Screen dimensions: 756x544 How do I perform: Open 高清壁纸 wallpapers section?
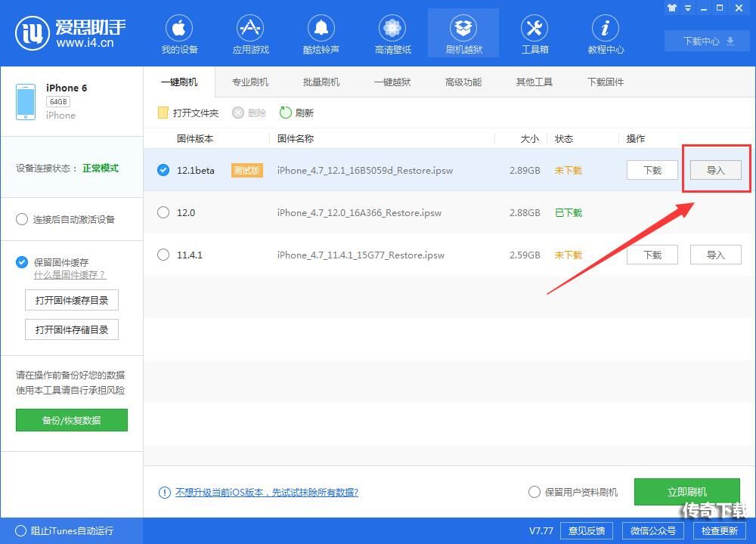[392, 34]
